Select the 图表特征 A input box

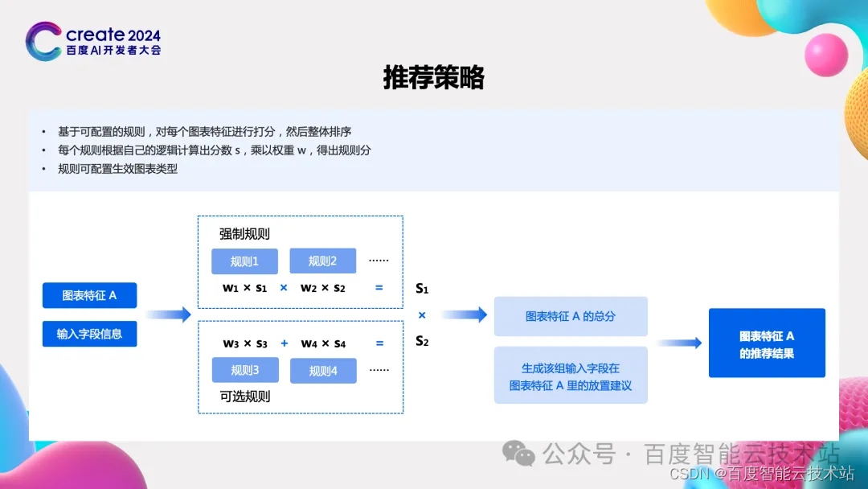(90, 295)
